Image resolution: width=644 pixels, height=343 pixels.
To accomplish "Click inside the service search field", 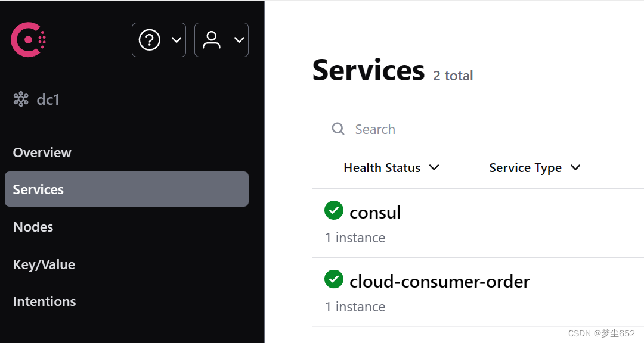I will click(417, 129).
